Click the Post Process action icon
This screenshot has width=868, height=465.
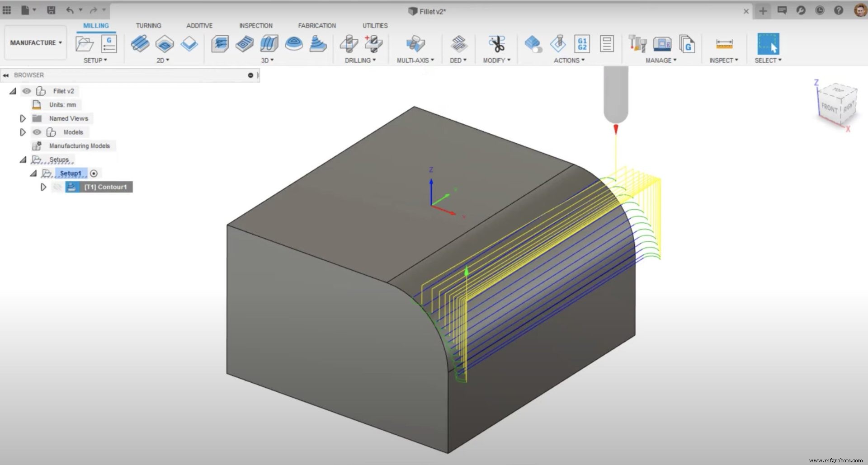[559, 44]
